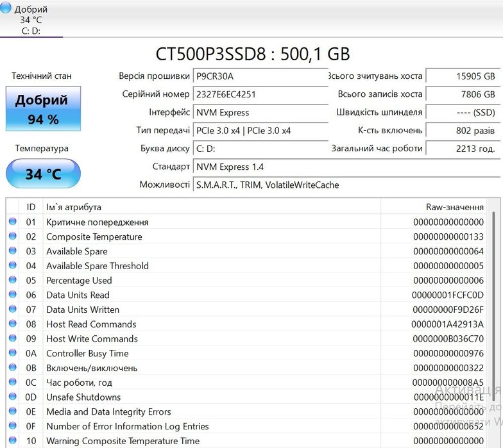Click ID cell 0A in attribute list
Image resolution: width=503 pixels, height=448 pixels.
(x=31, y=354)
